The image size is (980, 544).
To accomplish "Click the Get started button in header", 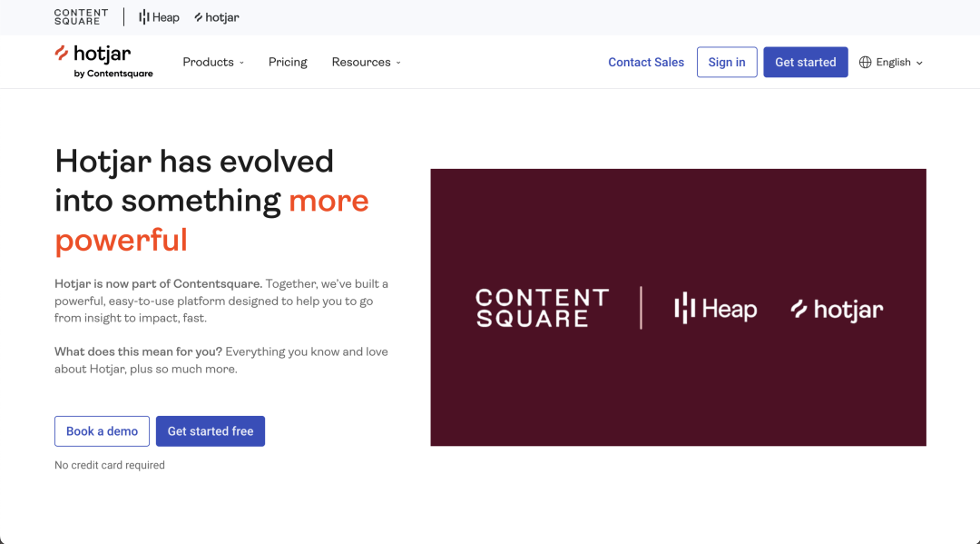I will pos(805,63).
